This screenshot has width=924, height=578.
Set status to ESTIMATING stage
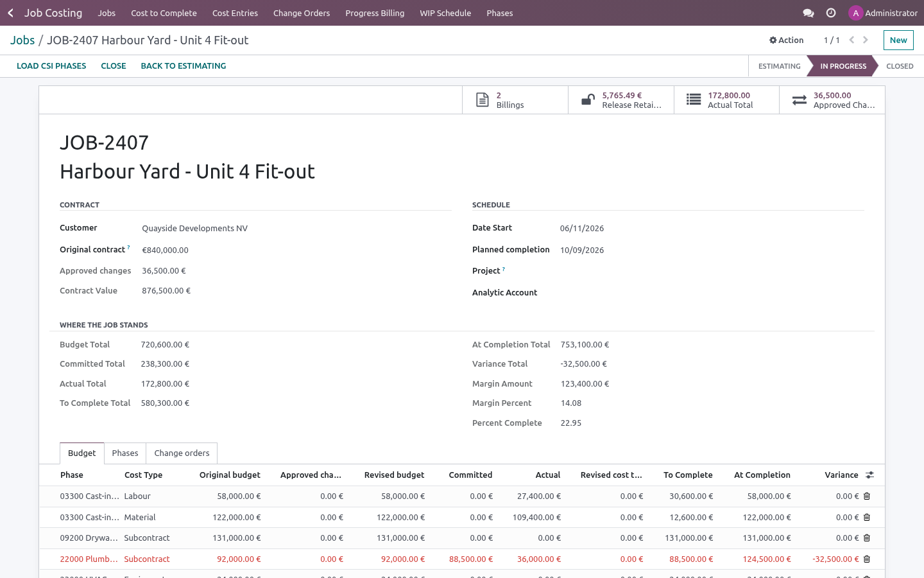click(779, 66)
